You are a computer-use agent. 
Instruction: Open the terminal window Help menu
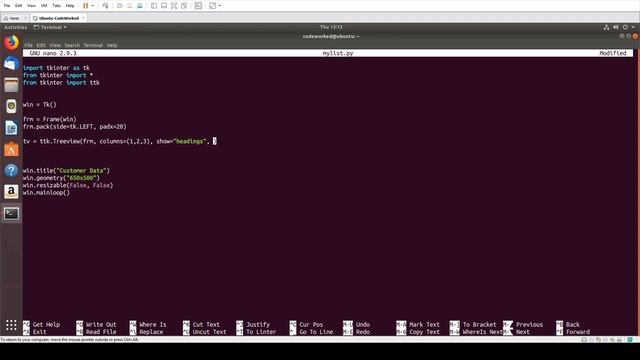(x=112, y=45)
